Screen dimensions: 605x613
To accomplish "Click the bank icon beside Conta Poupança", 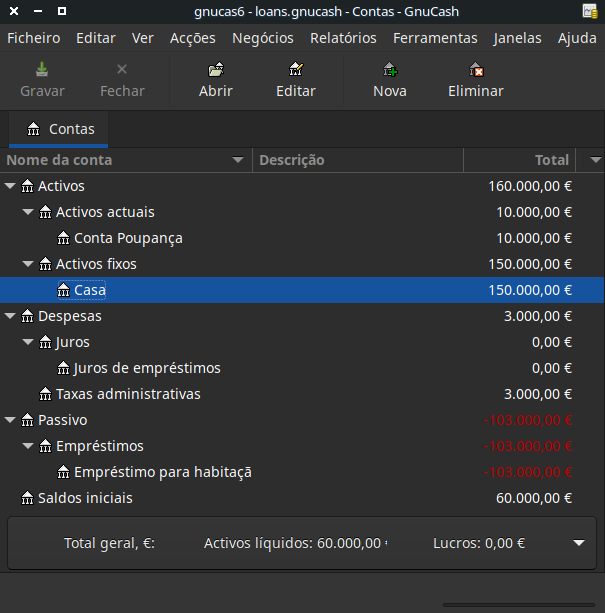I will coord(63,238).
